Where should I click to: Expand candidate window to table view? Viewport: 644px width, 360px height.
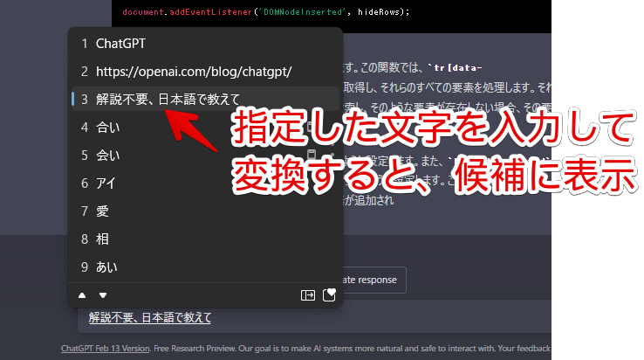pyautogui.click(x=308, y=295)
